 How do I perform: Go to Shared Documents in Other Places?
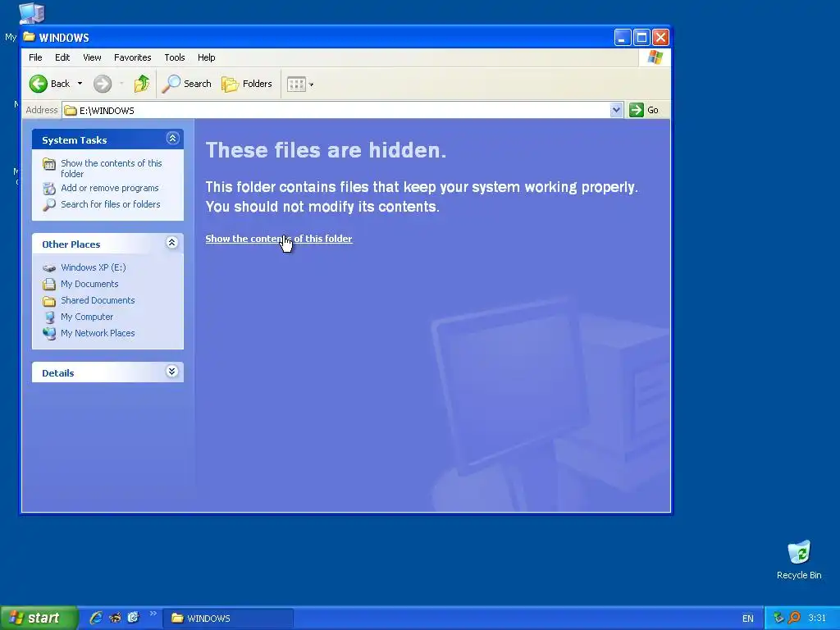pyautogui.click(x=98, y=300)
